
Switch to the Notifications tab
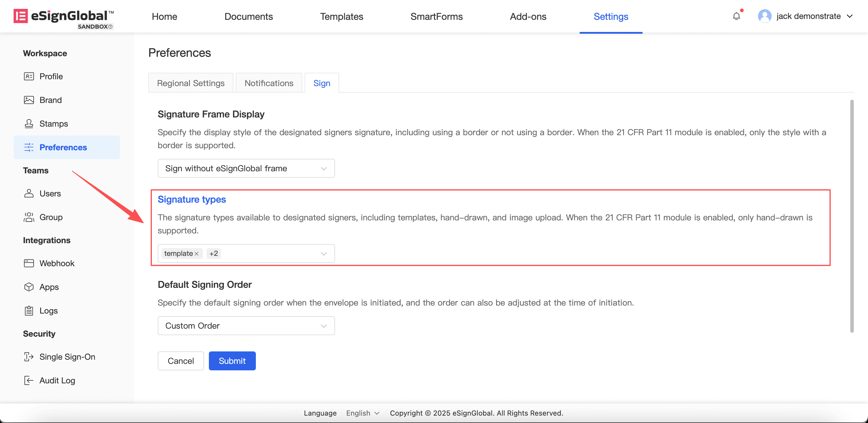[269, 83]
